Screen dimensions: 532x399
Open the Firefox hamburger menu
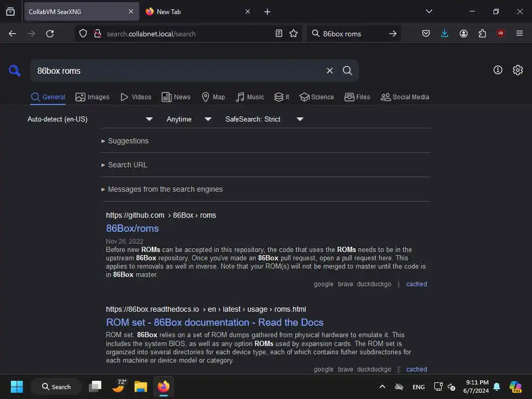pyautogui.click(x=519, y=33)
